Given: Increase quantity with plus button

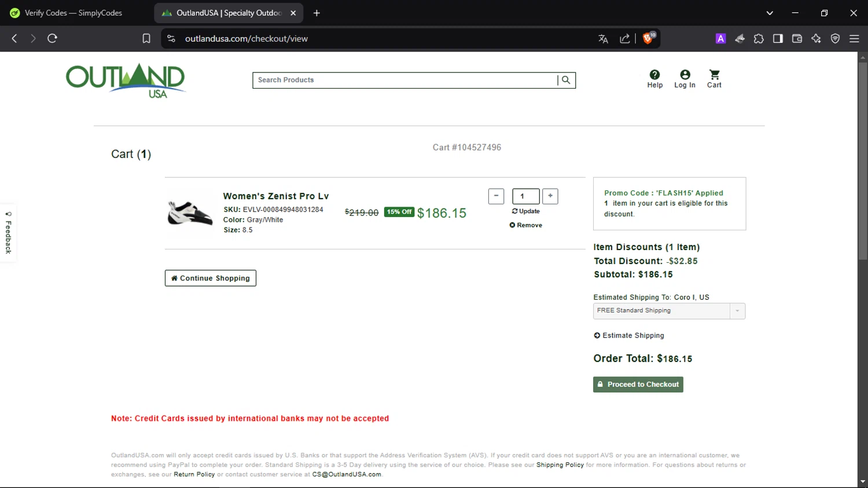Looking at the screenshot, I should [550, 196].
